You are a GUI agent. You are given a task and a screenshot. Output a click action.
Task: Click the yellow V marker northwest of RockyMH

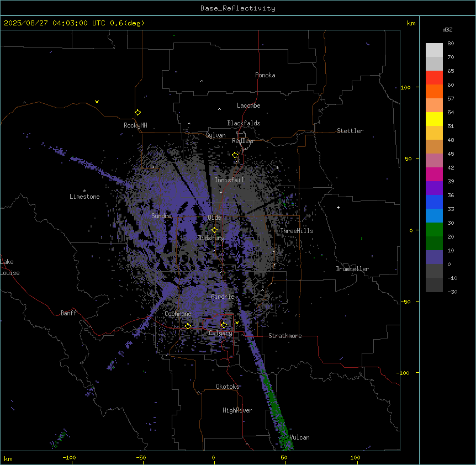pos(97,102)
